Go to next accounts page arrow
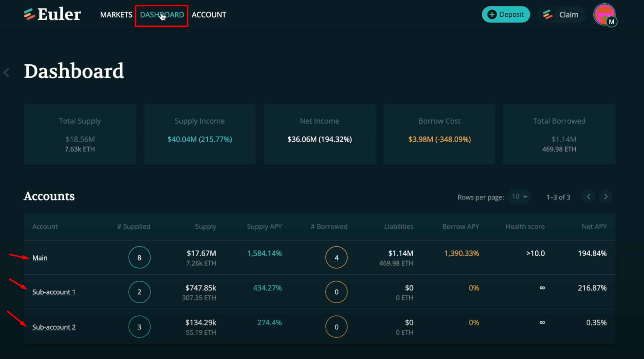The image size is (644, 359). point(606,197)
